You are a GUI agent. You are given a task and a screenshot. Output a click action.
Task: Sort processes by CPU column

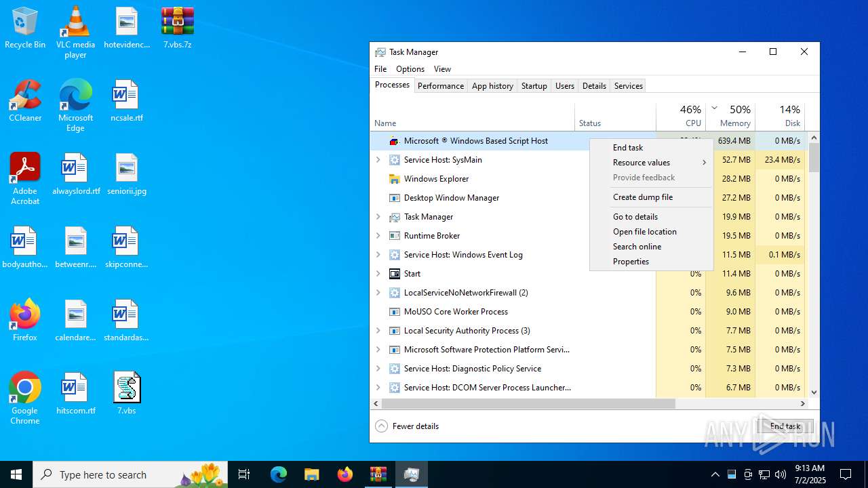pyautogui.click(x=681, y=116)
